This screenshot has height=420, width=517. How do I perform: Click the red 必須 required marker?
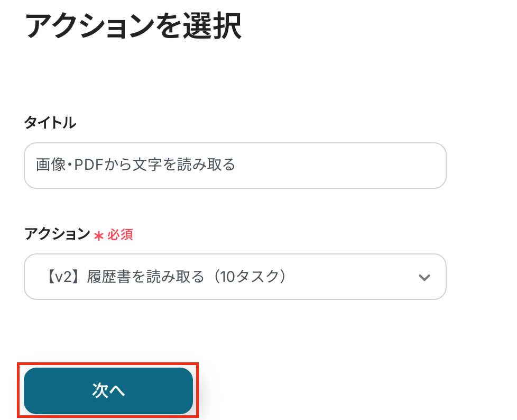click(120, 234)
